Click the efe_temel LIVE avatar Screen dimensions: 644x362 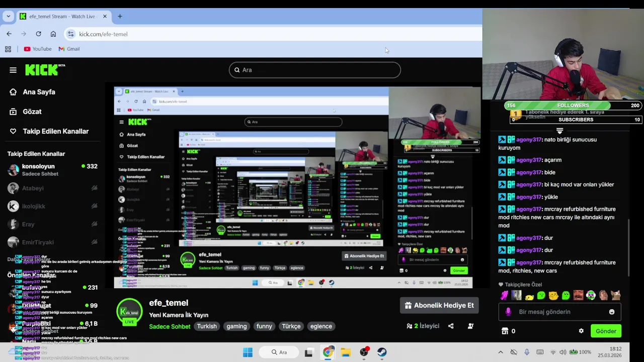pyautogui.click(x=130, y=312)
